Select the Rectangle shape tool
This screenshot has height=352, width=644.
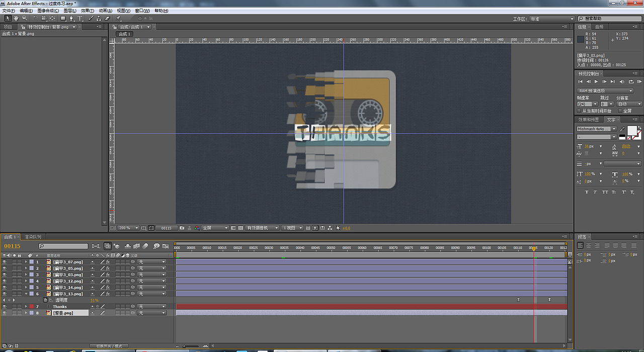[63, 18]
